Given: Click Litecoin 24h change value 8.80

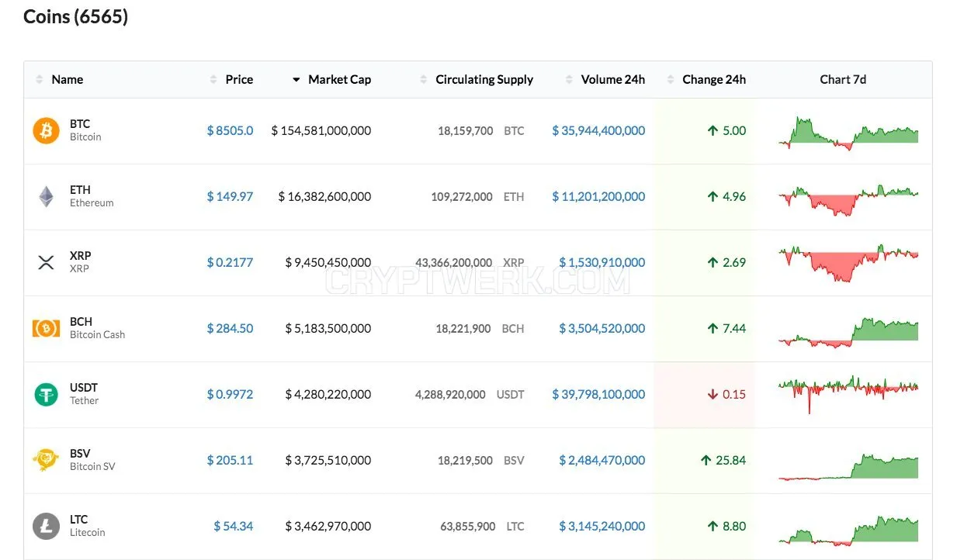Looking at the screenshot, I should (734, 526).
